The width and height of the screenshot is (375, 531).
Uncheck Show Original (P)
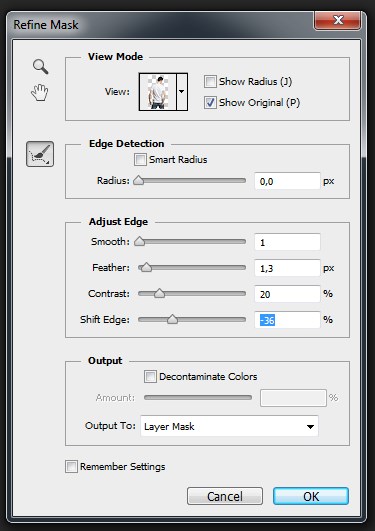point(210,103)
